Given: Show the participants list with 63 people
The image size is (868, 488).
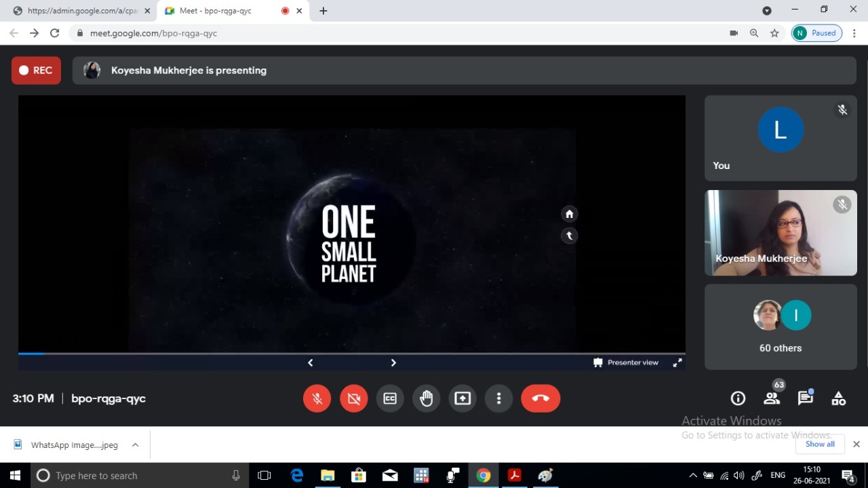Looking at the screenshot, I should click(x=771, y=398).
